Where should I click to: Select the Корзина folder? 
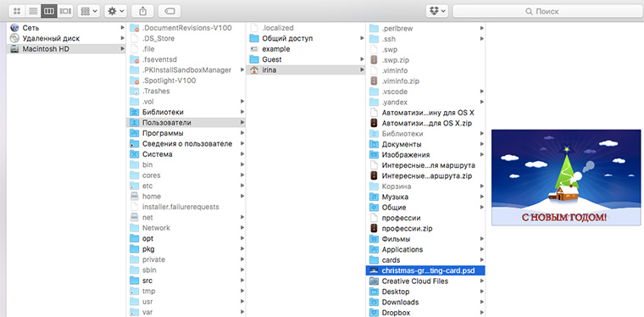426,186
